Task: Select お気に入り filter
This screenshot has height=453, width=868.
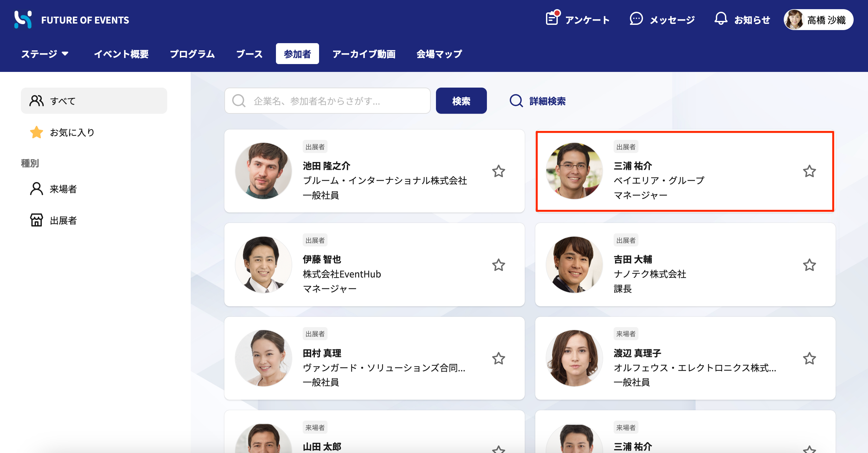Action: [94, 132]
